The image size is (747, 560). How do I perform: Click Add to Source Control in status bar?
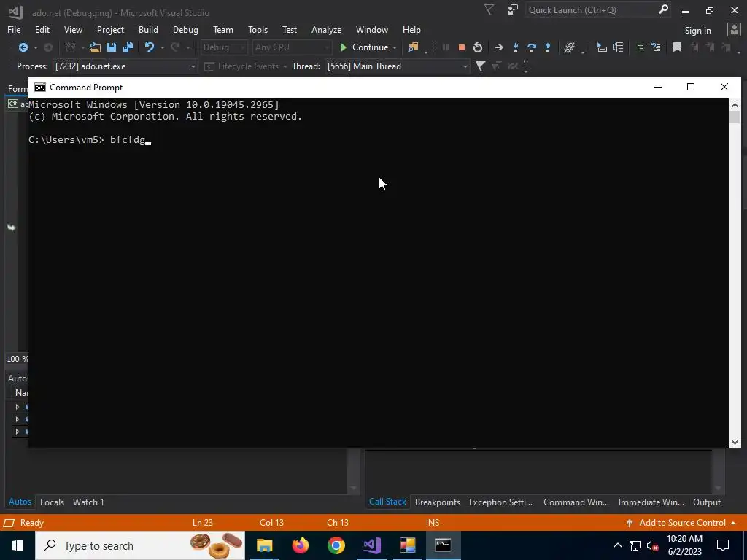coord(681,523)
